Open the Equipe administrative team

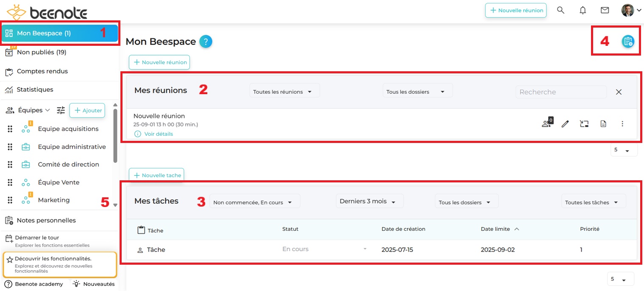tap(72, 147)
